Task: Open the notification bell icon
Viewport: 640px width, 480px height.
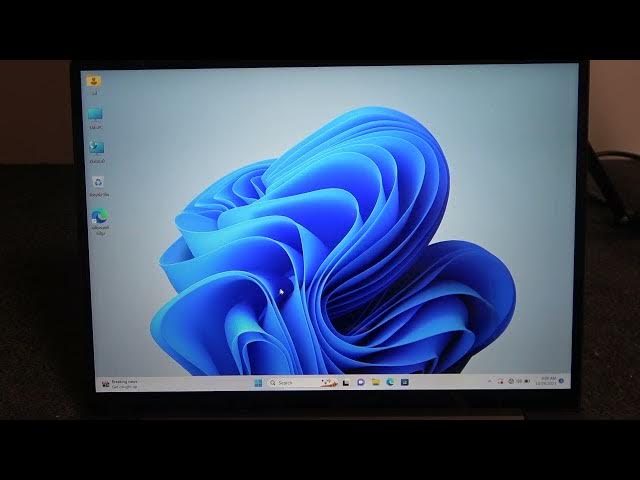Action: point(561,381)
